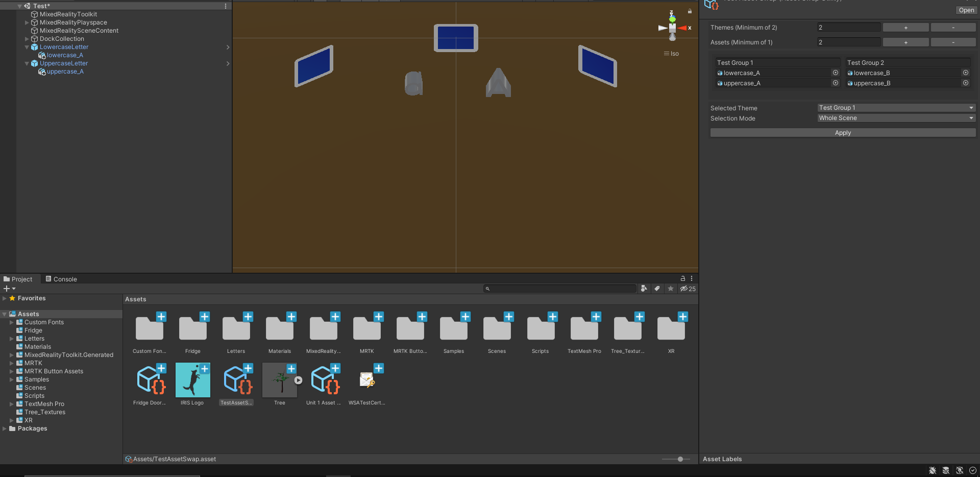Open the Test scene kebab options menu

point(226,6)
